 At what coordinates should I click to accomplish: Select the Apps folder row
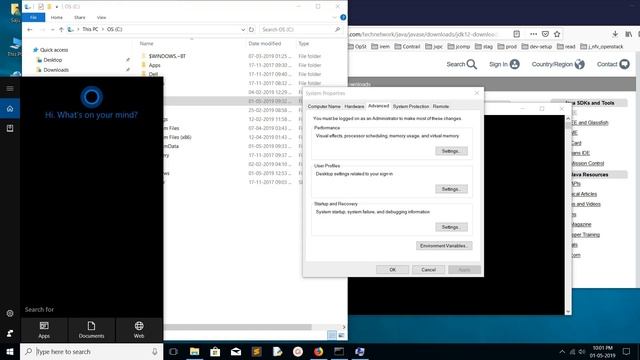point(155,65)
